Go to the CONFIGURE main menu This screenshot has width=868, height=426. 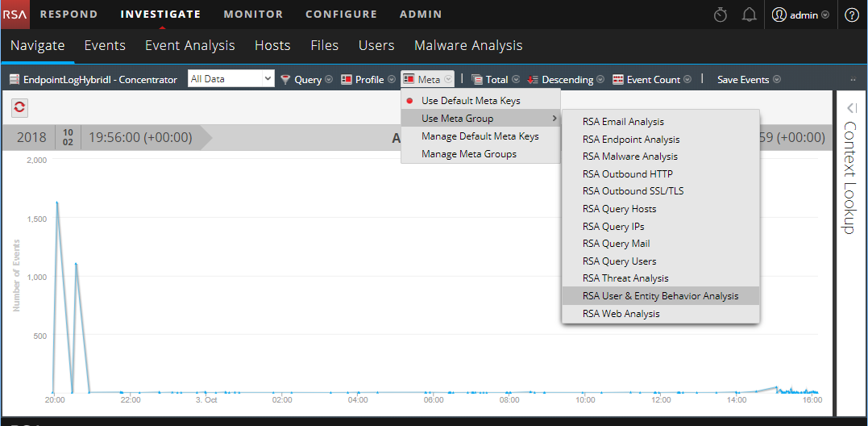tap(341, 15)
